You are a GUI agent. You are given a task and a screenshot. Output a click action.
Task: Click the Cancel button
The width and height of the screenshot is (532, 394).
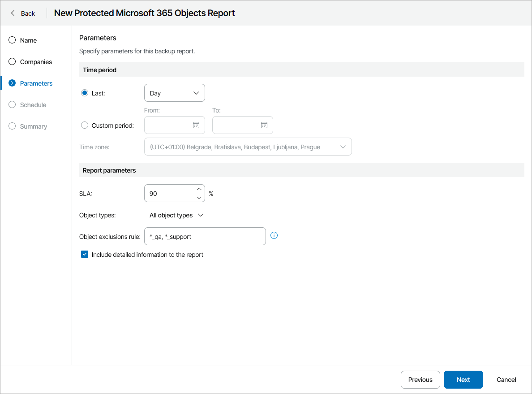[506, 380]
